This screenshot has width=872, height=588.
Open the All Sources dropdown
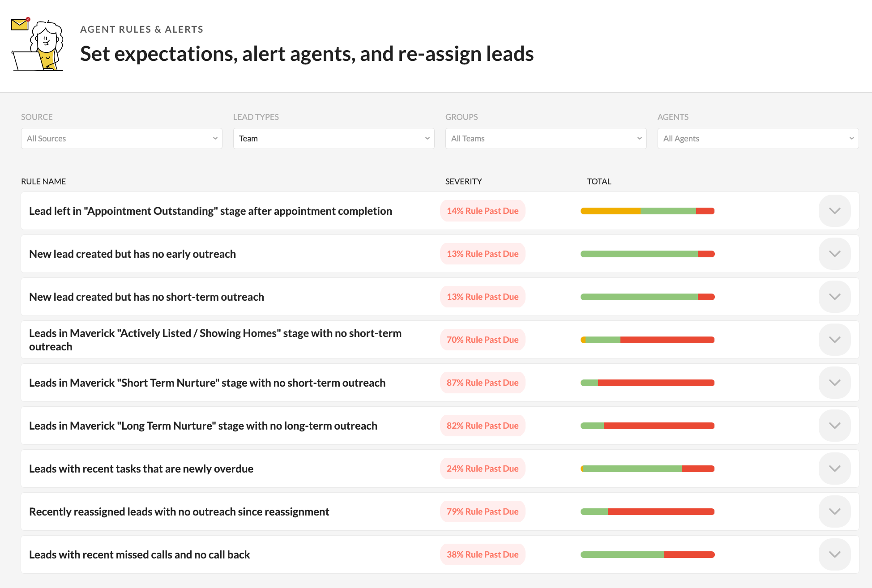(x=121, y=139)
